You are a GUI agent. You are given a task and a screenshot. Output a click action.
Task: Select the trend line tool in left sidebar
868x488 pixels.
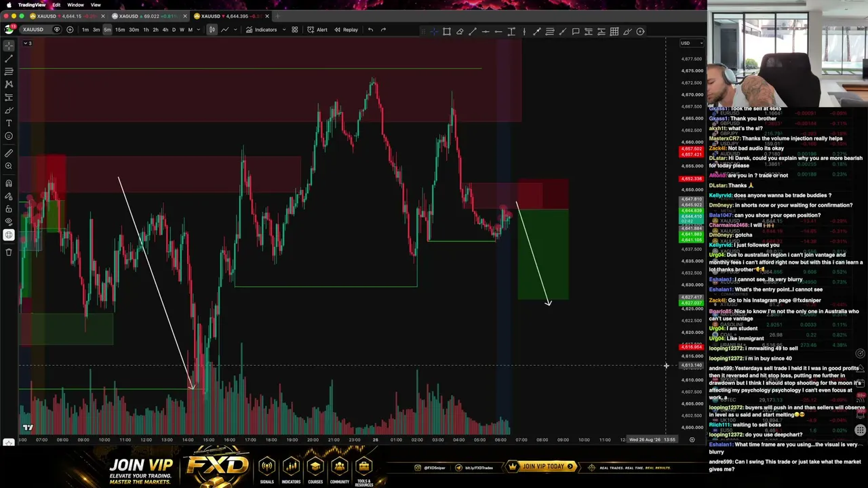pyautogui.click(x=9, y=58)
